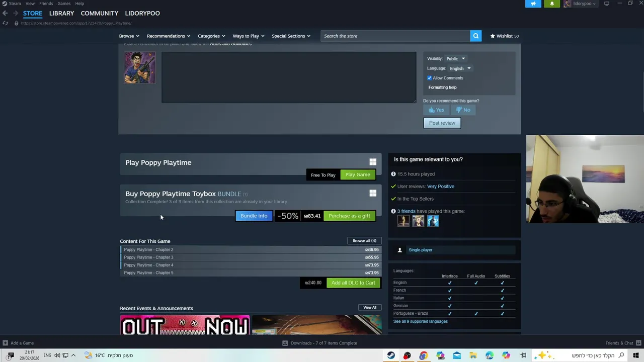
Task: Open the review Language English dropdown
Action: 460,68
